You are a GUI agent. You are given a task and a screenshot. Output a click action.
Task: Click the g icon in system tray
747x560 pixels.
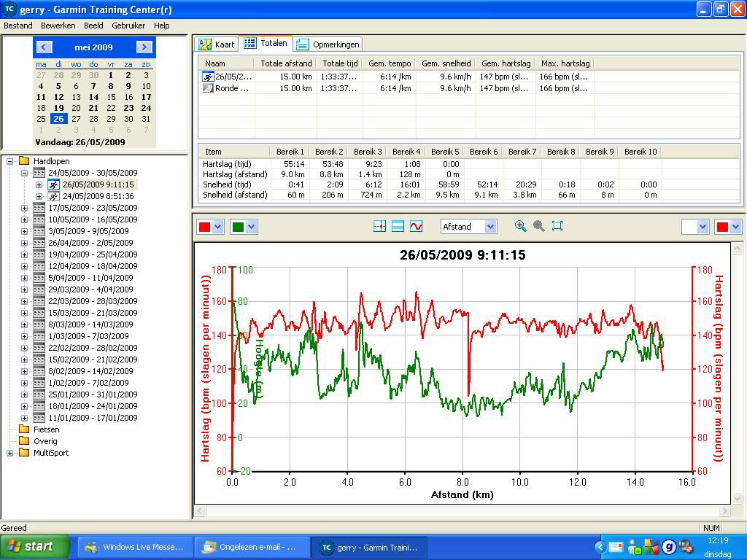click(x=669, y=547)
